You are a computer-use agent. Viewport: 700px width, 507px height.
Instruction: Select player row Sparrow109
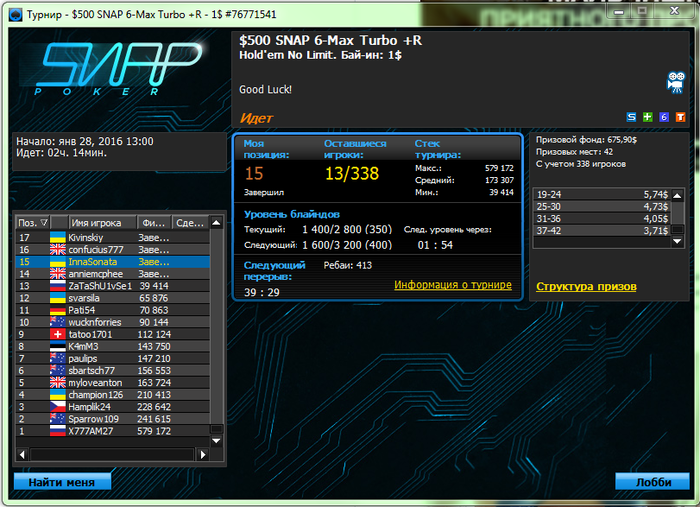point(113,419)
